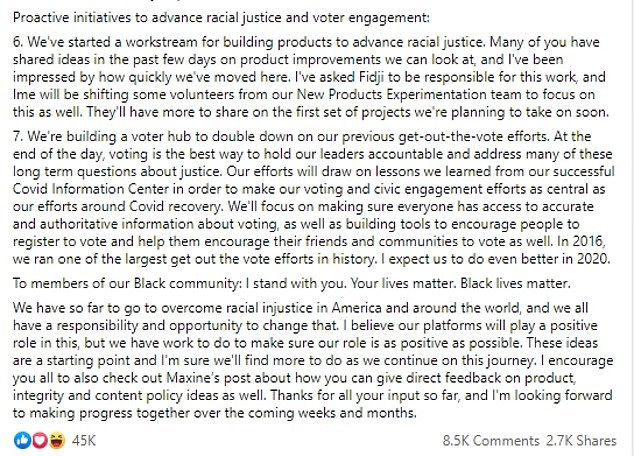Open the 8.5K Comments link
The image size is (634, 456).
click(x=487, y=441)
